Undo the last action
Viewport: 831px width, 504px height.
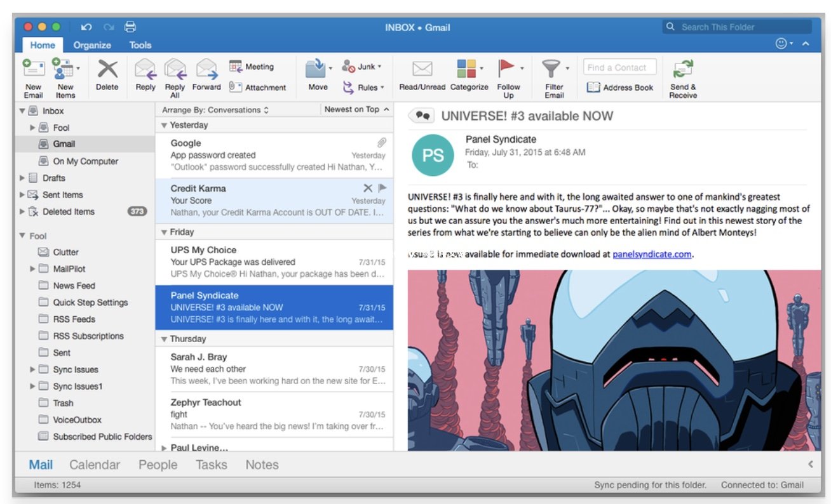pyautogui.click(x=86, y=27)
